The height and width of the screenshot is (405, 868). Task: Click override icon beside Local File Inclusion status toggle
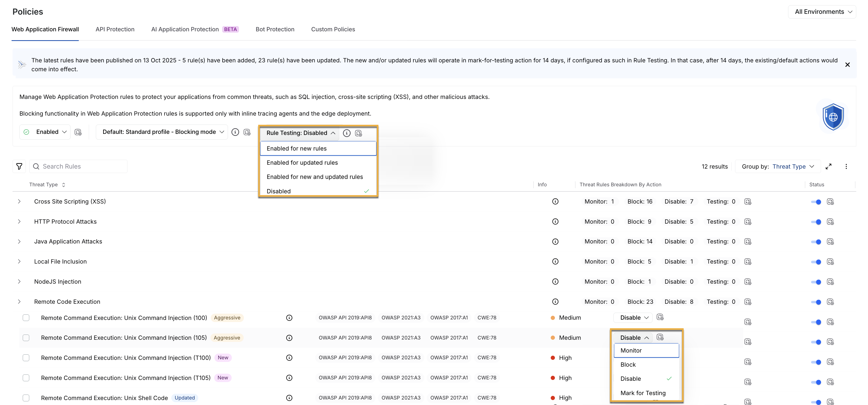pyautogui.click(x=830, y=261)
